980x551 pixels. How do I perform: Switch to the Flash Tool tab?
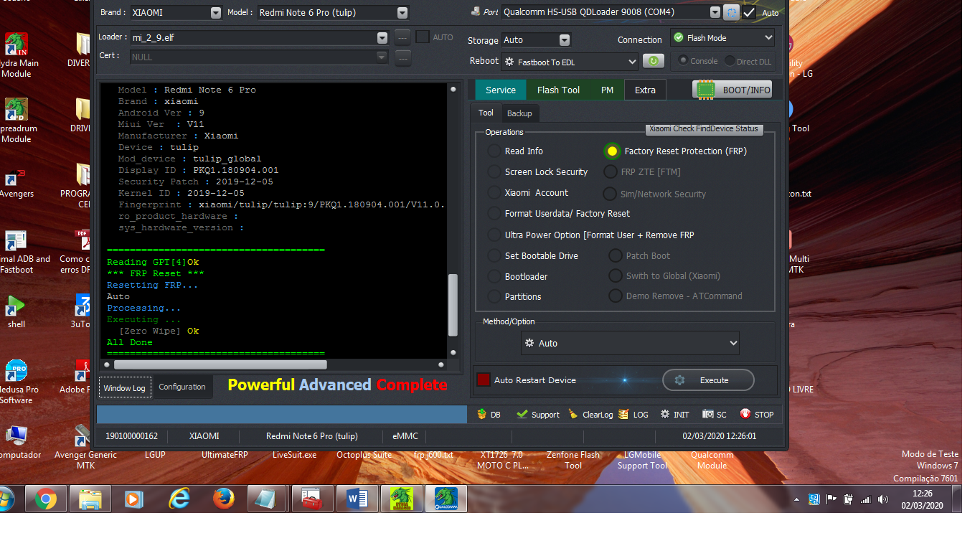coord(558,90)
